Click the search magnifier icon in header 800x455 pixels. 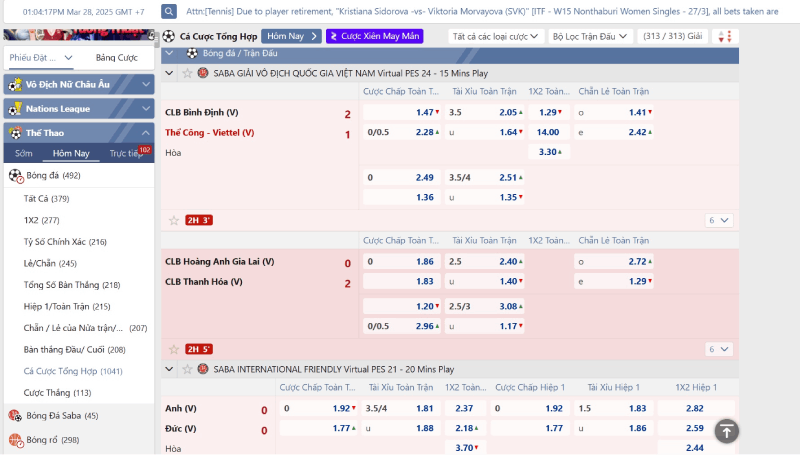pos(169,11)
